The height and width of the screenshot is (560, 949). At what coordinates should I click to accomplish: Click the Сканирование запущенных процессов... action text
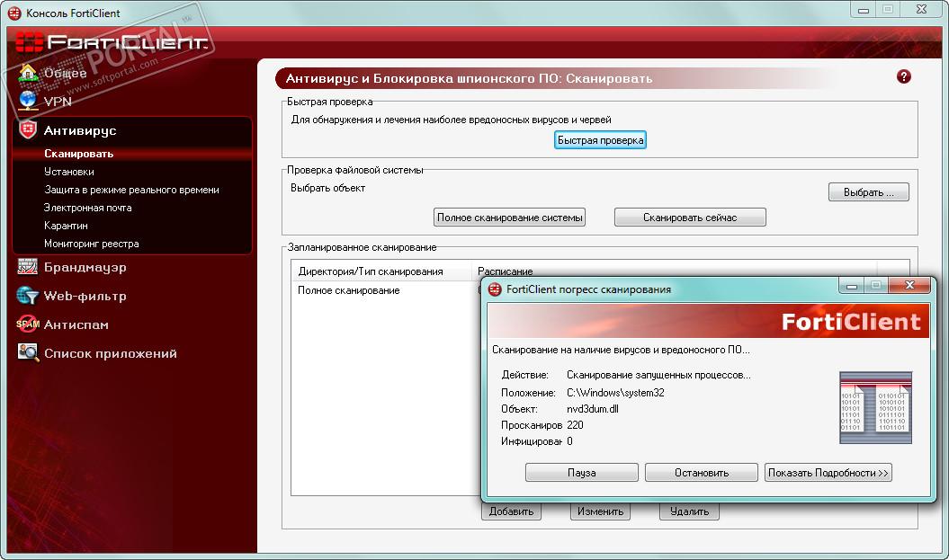coord(658,375)
